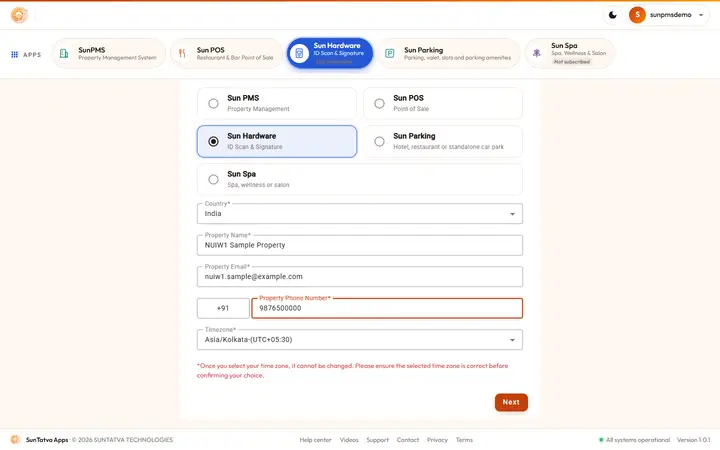The height and width of the screenshot is (450, 720).
Task: Click the APPS label text
Action: (x=32, y=55)
